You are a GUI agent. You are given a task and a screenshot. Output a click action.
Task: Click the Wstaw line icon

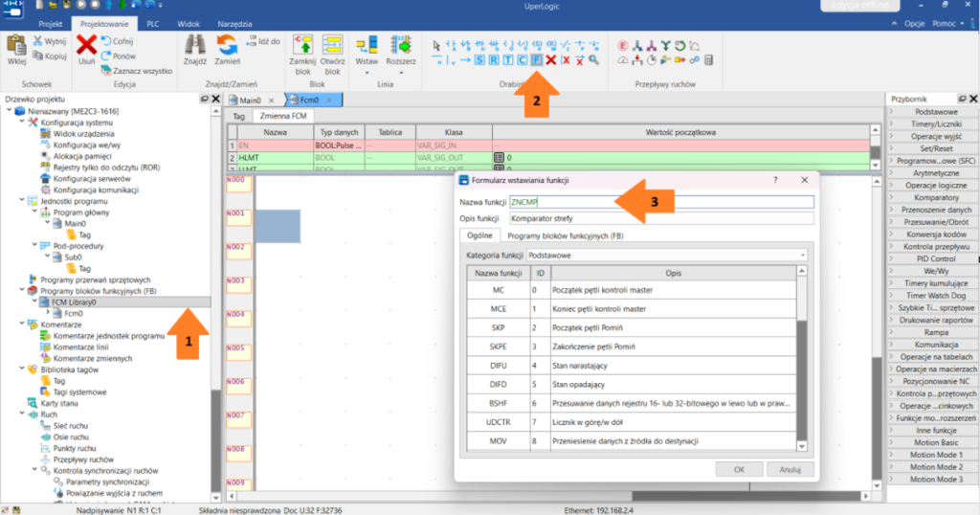[x=367, y=45]
